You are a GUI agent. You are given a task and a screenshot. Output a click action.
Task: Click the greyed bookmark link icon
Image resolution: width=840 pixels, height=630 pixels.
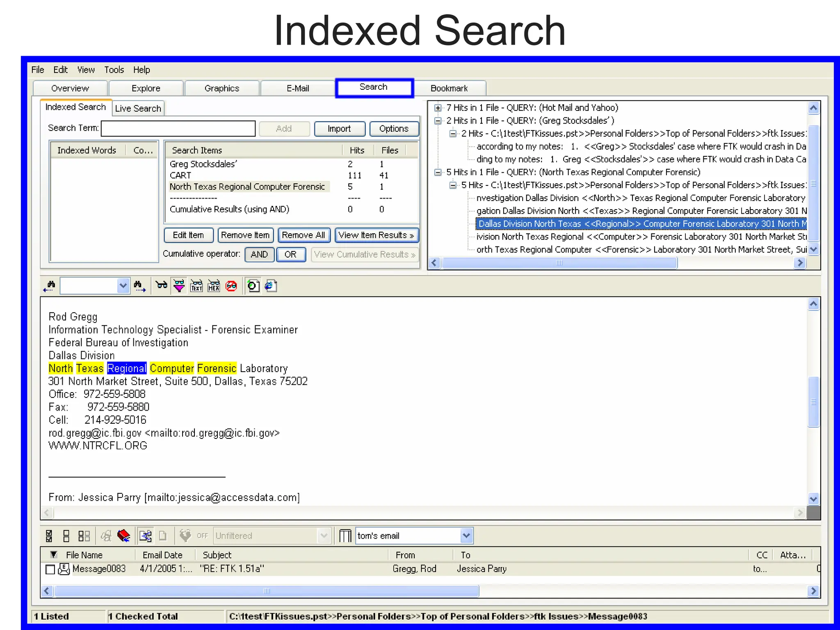click(x=106, y=536)
